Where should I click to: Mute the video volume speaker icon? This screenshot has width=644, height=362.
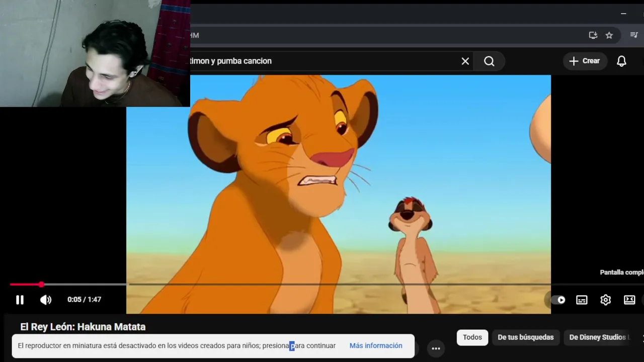46,300
